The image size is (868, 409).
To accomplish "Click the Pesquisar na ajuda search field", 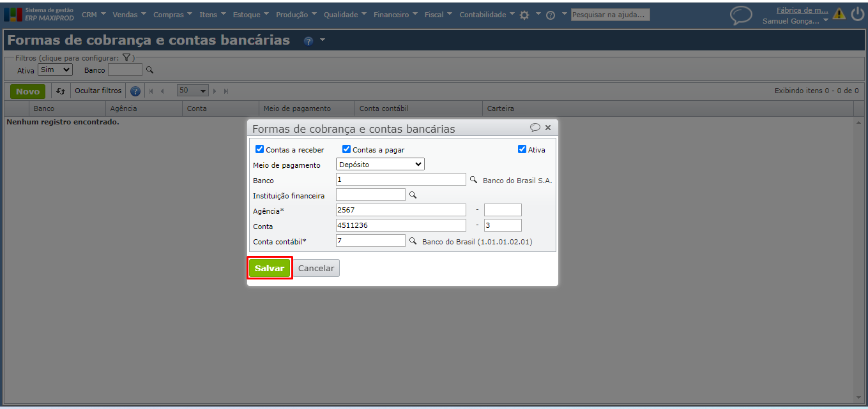I will point(610,15).
